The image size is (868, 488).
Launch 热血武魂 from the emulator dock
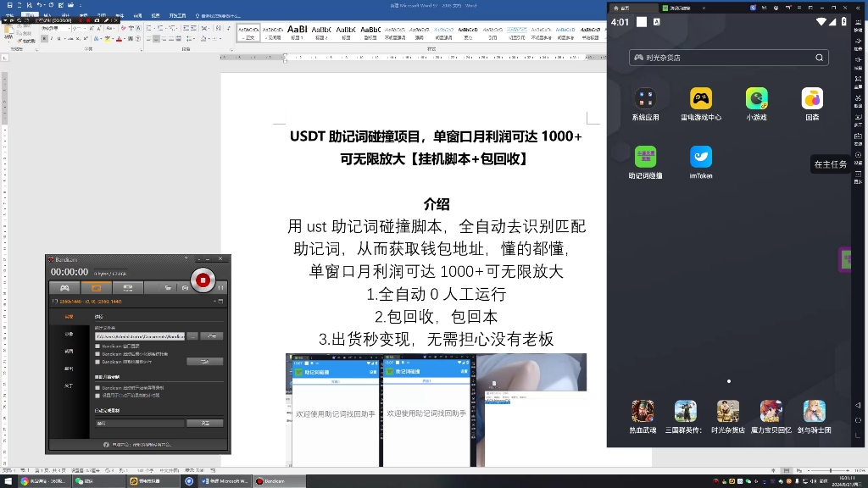pos(643,411)
